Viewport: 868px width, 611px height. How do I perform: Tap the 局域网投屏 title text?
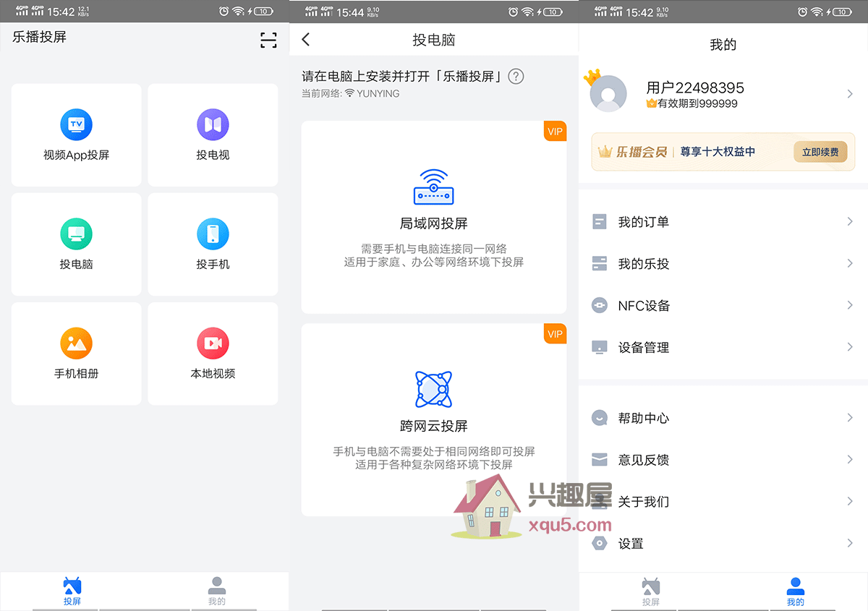pos(434,223)
